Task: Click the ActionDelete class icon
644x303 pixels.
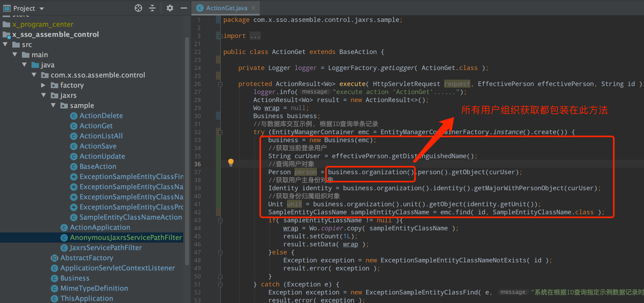Action: pos(74,116)
